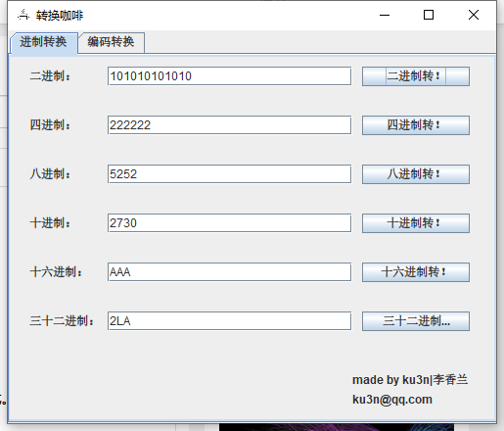Focus the hexadecimal field containing AAA
The image size is (504, 431).
229,272
